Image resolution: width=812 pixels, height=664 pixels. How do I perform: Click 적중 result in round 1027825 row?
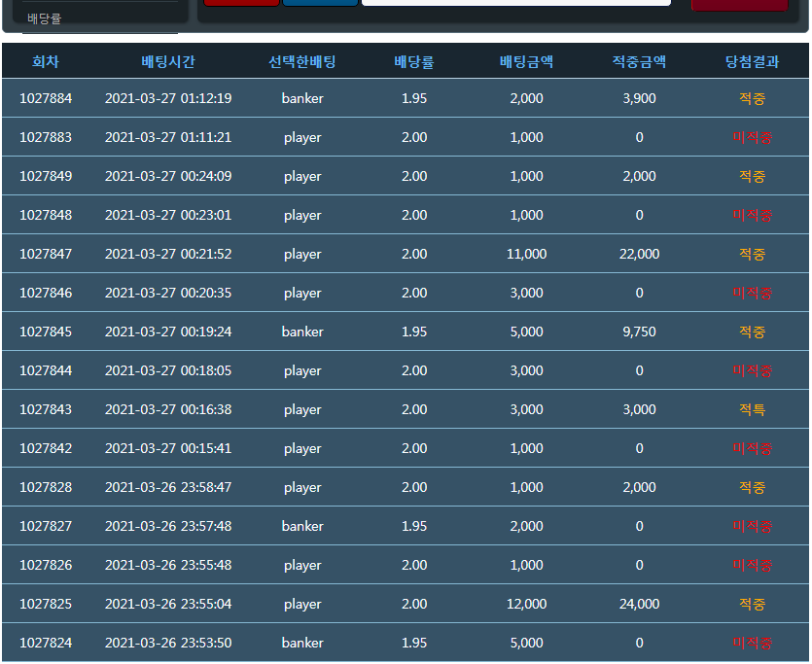(x=752, y=604)
